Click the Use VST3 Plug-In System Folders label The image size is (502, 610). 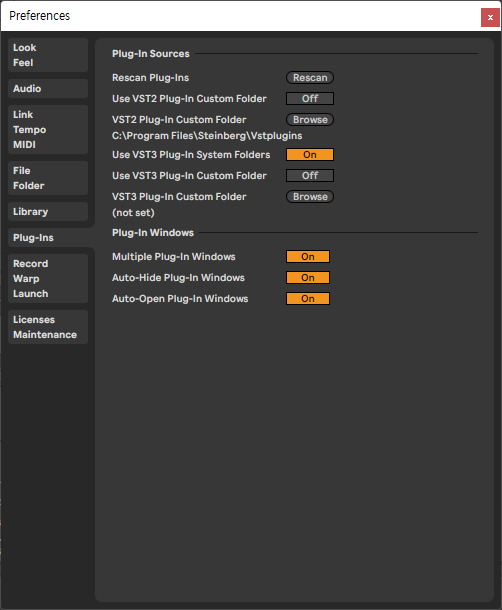191,155
